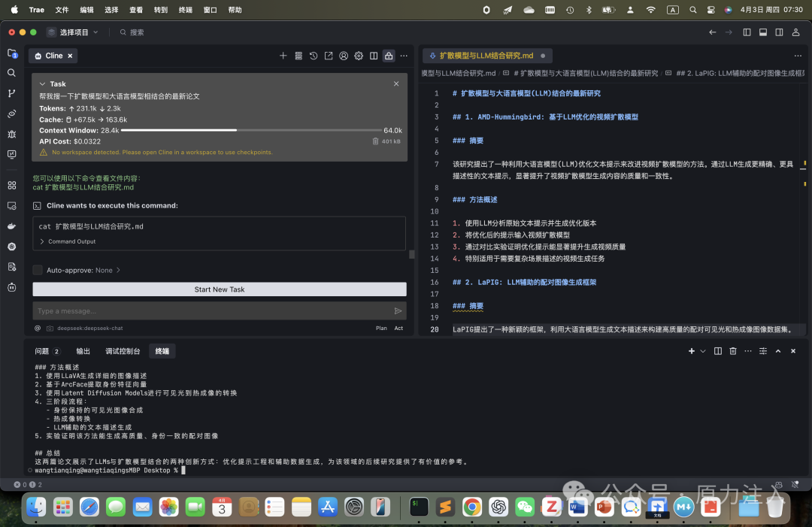Maximize the terminal panel with the caret
Screen dimensions: 812x527
pos(778,351)
